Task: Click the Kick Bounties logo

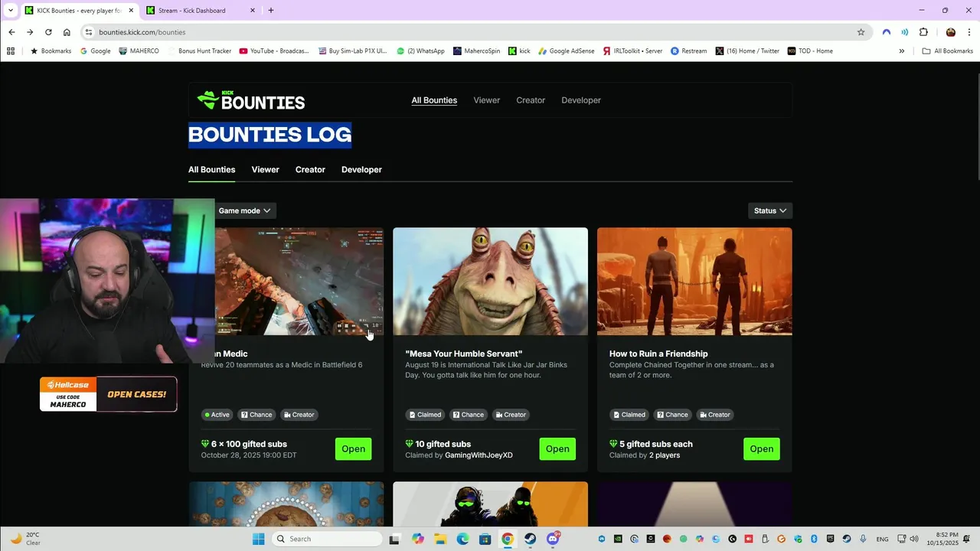Action: 251,100
